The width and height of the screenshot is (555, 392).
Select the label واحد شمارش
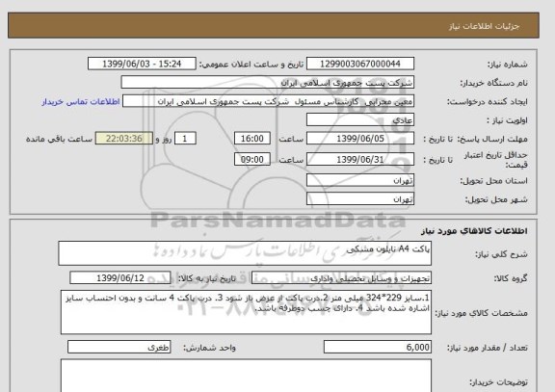coord(209,348)
